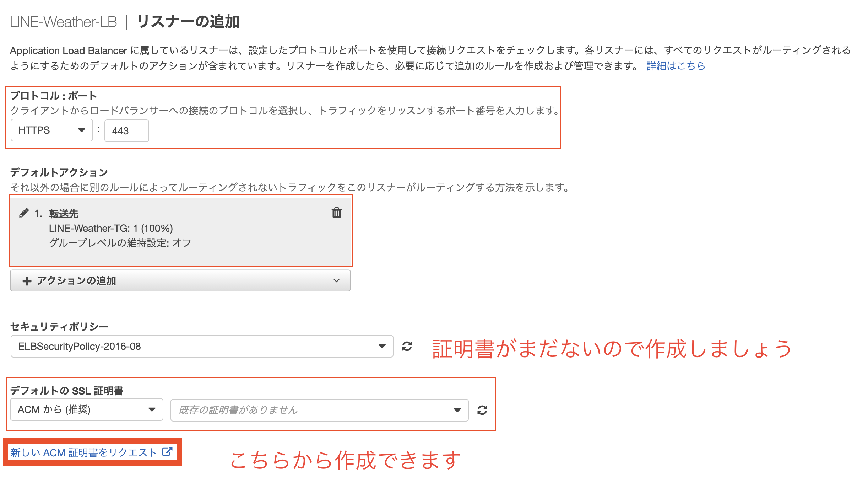Open the HTTPS protocol dropdown

coord(51,130)
